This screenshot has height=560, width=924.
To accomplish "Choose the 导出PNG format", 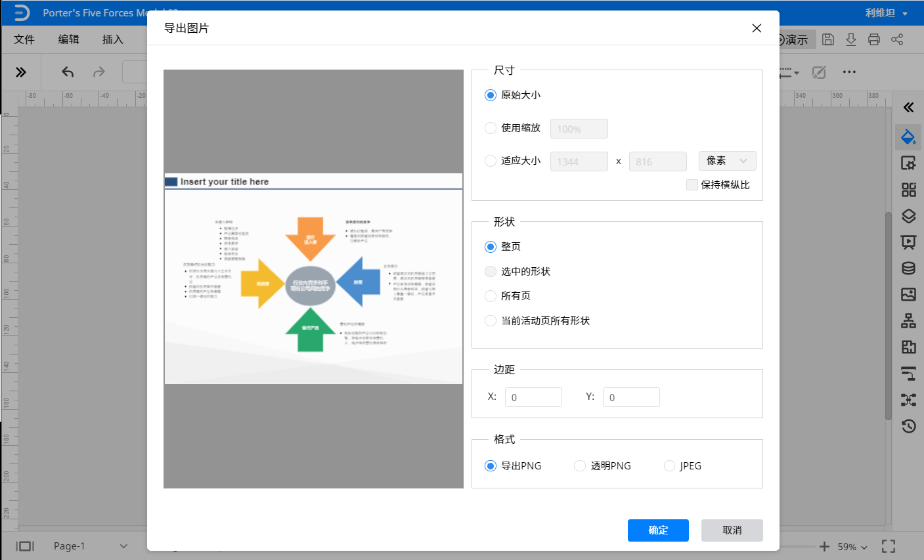I will pyautogui.click(x=491, y=466).
